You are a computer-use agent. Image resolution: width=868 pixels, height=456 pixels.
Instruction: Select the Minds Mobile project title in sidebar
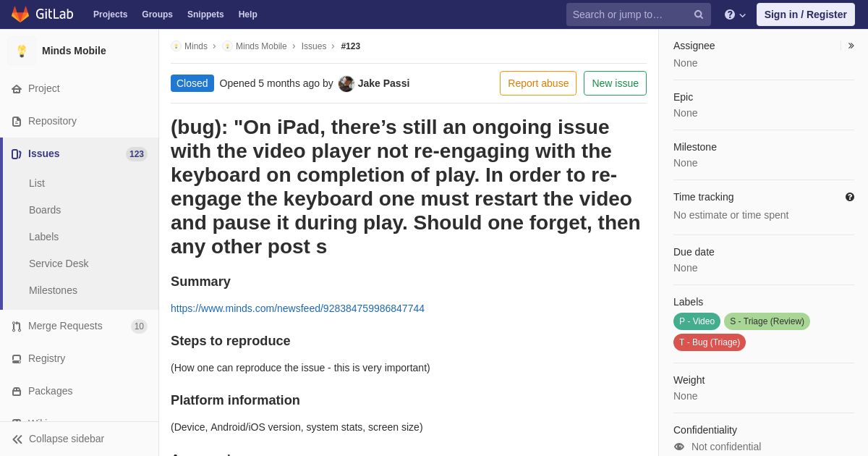coord(74,51)
